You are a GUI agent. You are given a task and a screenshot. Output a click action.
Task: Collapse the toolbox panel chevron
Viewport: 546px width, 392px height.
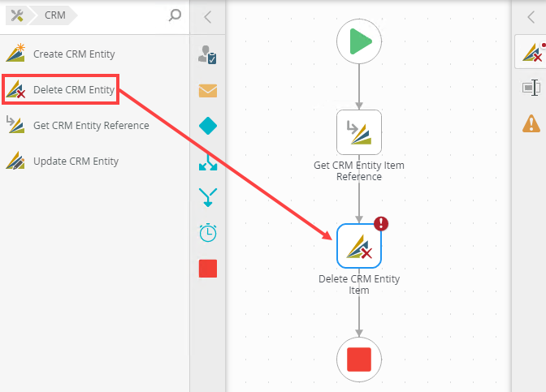(x=207, y=17)
